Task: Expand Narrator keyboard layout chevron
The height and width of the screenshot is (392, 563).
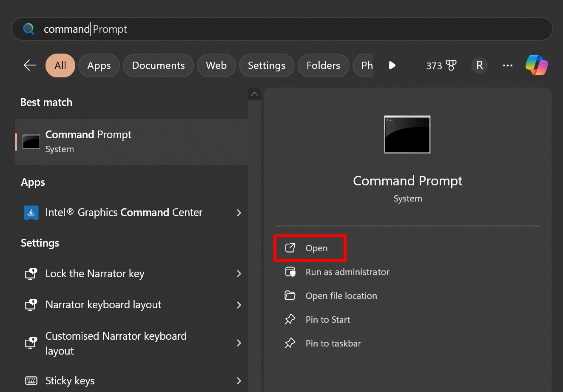Action: (x=239, y=305)
